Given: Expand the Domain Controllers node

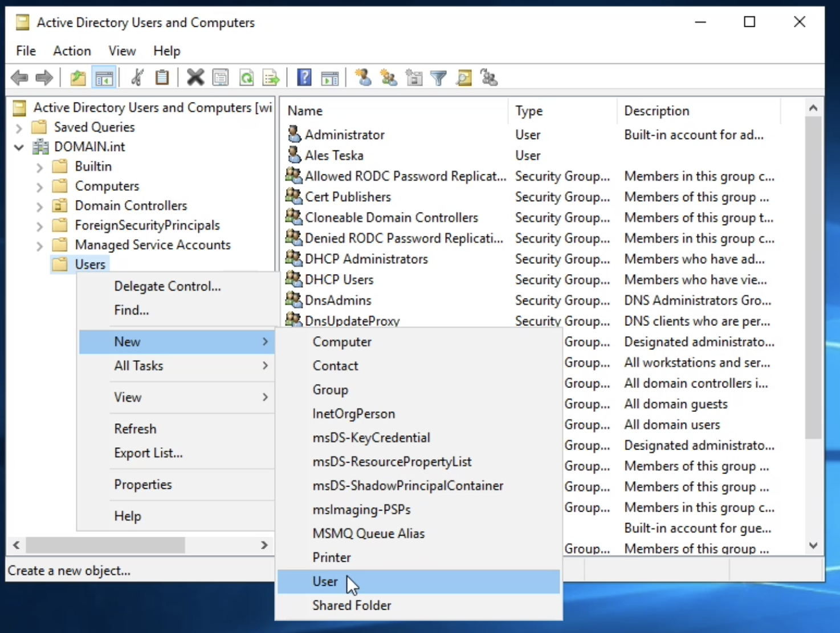Looking at the screenshot, I should [x=39, y=206].
